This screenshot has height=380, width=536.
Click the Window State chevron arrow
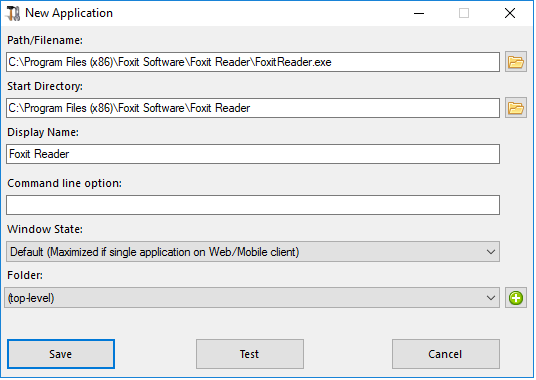491,252
